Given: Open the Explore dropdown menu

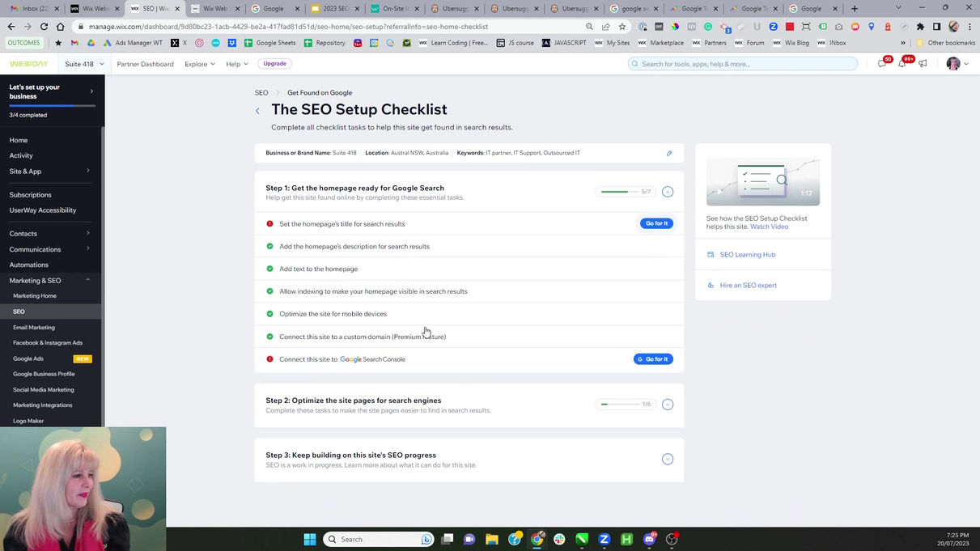Looking at the screenshot, I should point(199,64).
